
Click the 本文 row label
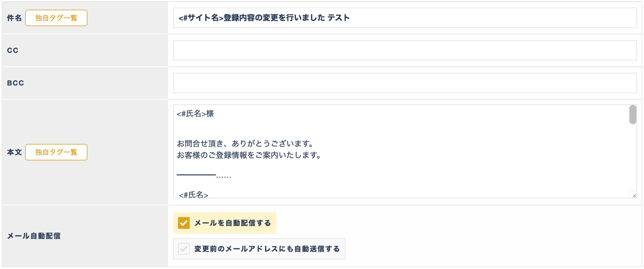(14, 152)
